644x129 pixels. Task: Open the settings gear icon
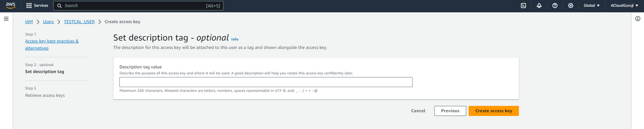pos(571,5)
